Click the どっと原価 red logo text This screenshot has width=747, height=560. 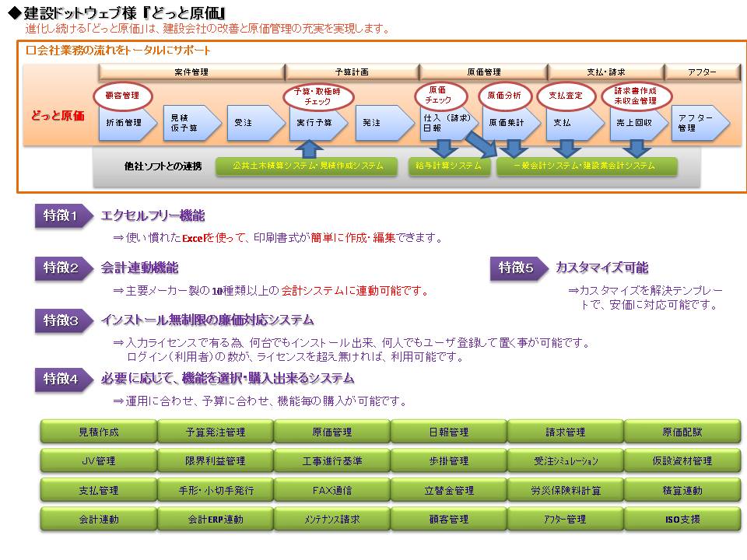coord(58,116)
